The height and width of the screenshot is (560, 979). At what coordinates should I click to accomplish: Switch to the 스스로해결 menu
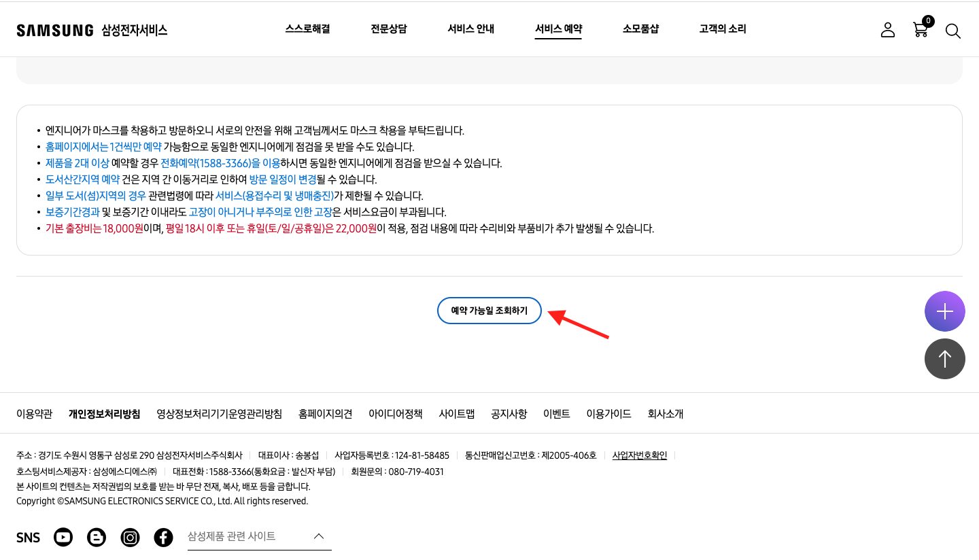[x=307, y=29]
